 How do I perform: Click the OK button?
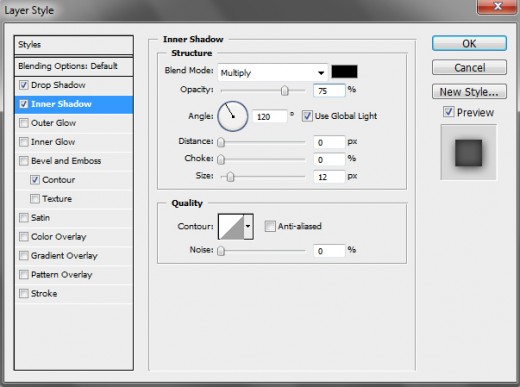[469, 43]
